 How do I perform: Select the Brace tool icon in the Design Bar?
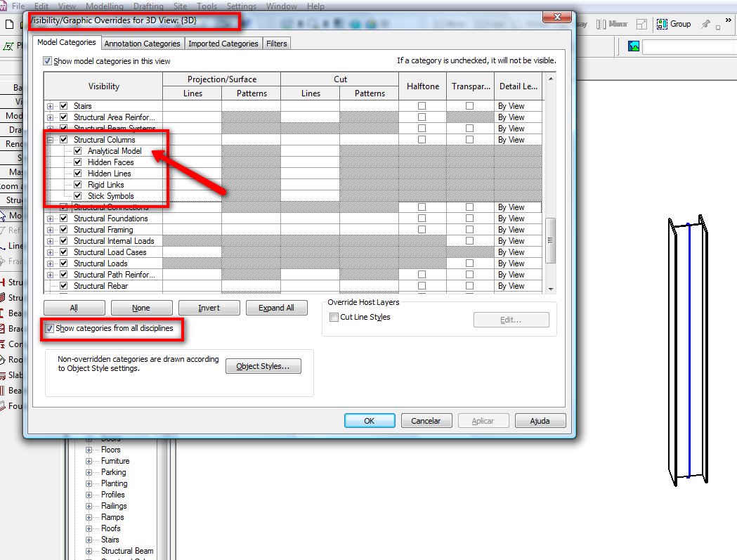click(x=3, y=329)
